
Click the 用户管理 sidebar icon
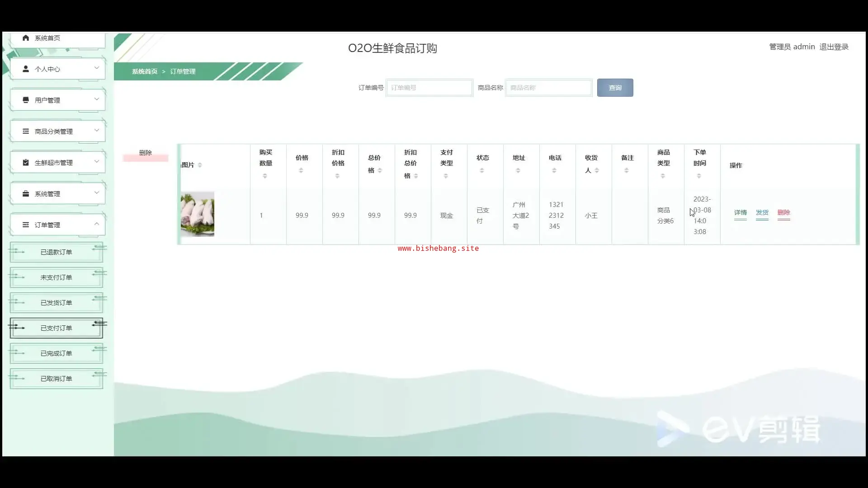(26, 100)
